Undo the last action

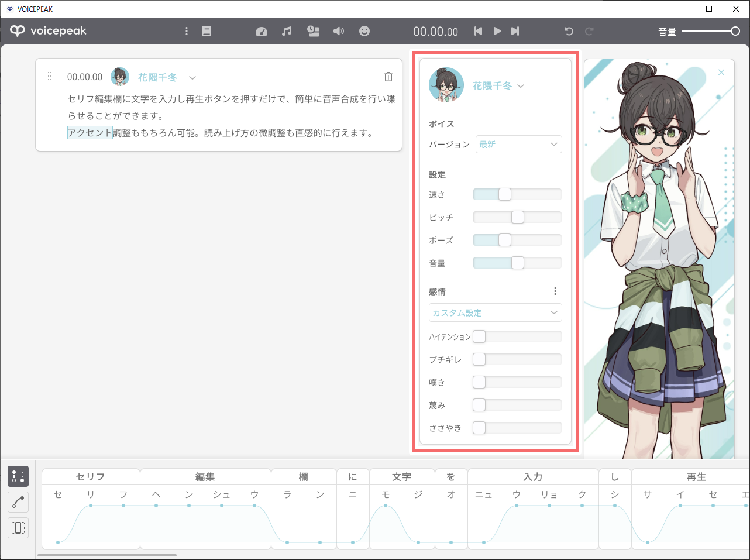click(569, 31)
